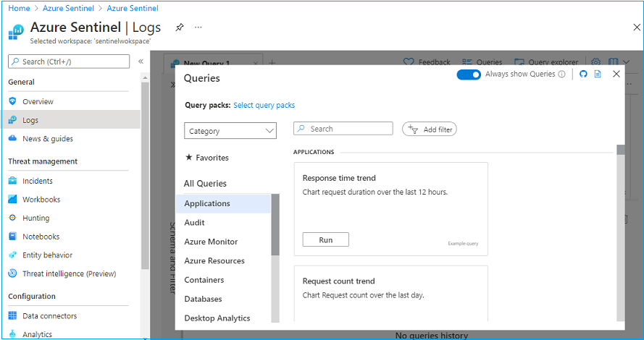The height and width of the screenshot is (340, 644).
Task: Click the Workbooks chart icon
Action: [13, 199]
